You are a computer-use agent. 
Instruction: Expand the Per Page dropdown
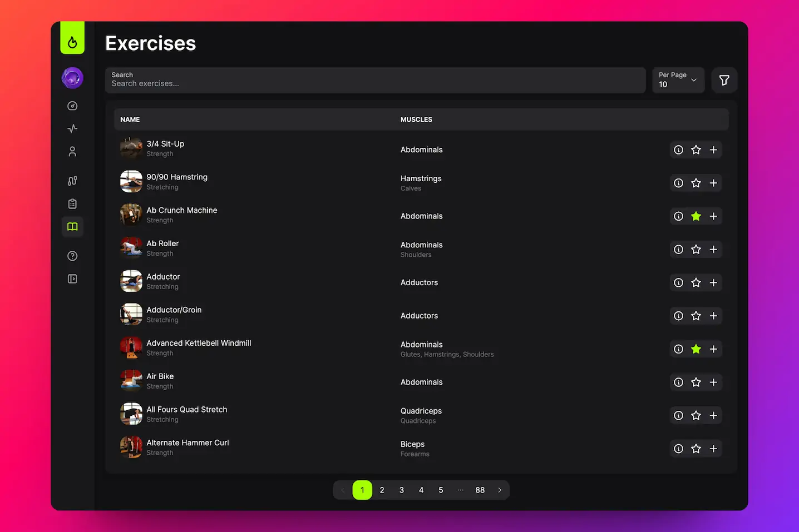(x=677, y=80)
